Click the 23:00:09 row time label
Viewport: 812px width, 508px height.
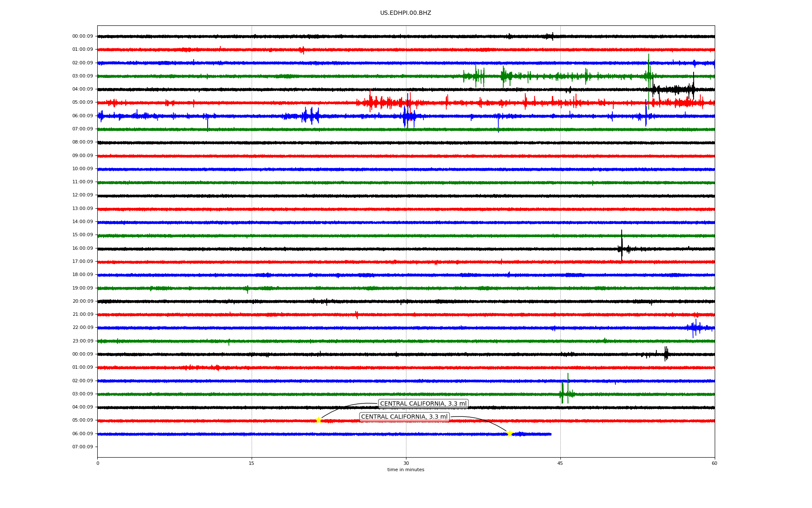(82, 341)
